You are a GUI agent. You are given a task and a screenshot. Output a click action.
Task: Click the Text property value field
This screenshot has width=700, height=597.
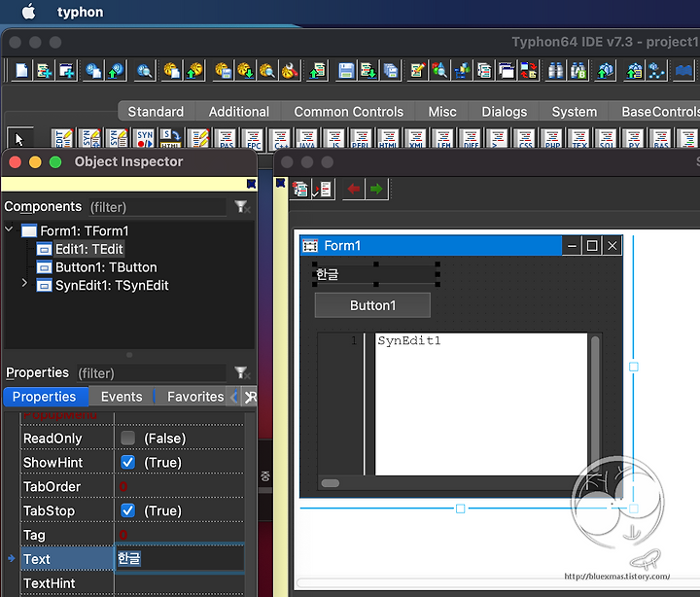click(x=180, y=558)
